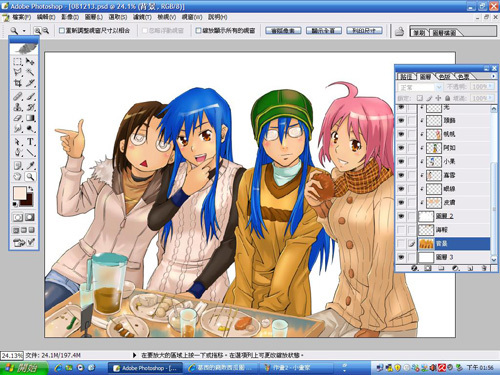The width and height of the screenshot is (500, 375).
Task: Select the Slice tool
Action: pyautogui.click(x=30, y=82)
